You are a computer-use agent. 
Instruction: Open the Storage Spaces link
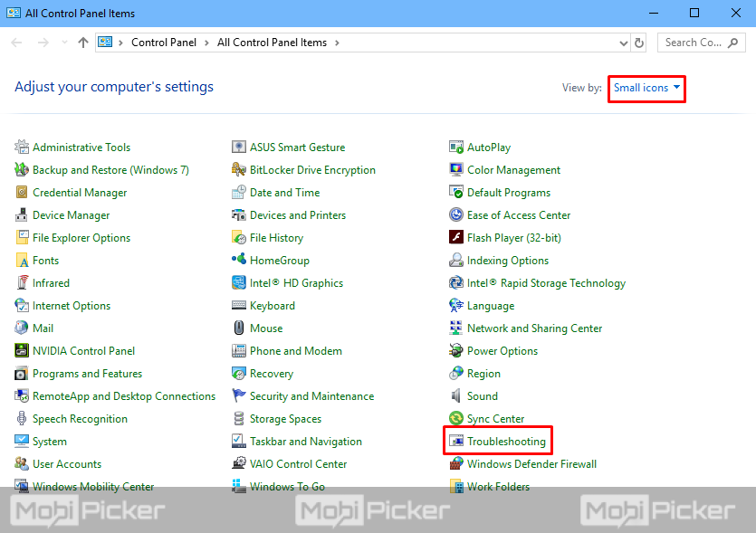[x=285, y=419]
